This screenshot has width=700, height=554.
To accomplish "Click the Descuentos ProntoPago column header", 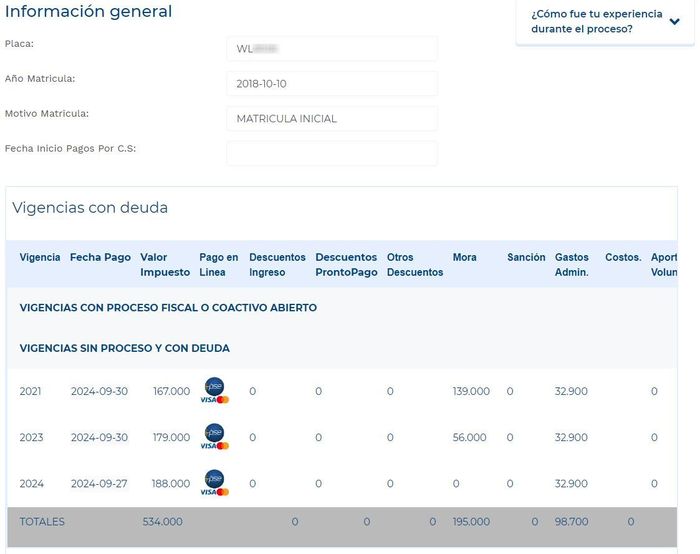I will (x=346, y=265).
